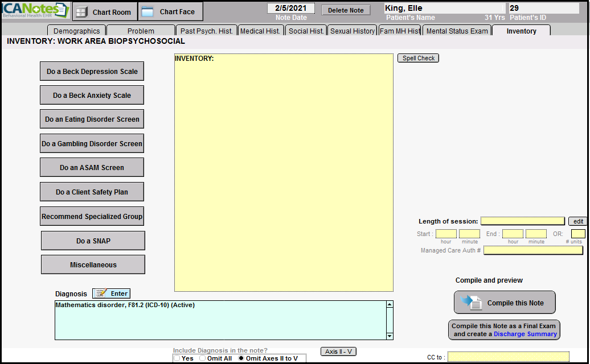Select Omit Axes II to V option
Viewport: 590px width, 364px height.
tap(241, 358)
